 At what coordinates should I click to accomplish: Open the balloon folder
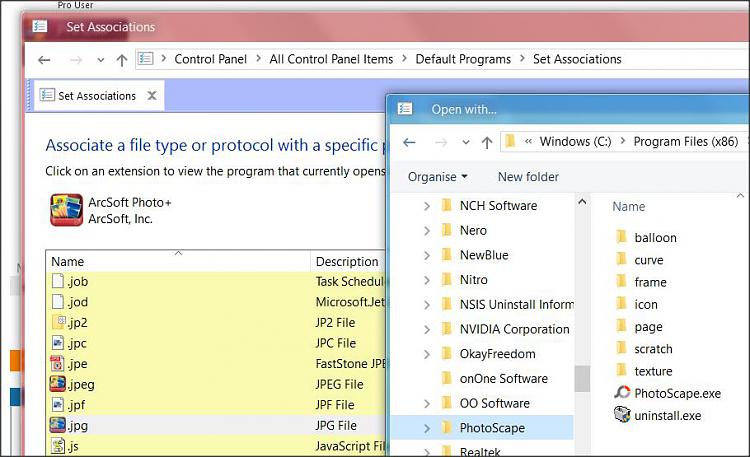tap(655, 238)
